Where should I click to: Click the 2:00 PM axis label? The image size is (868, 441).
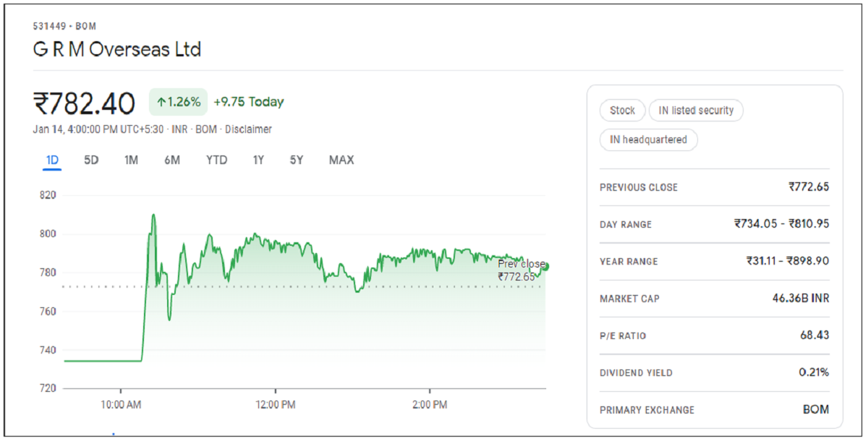430,405
